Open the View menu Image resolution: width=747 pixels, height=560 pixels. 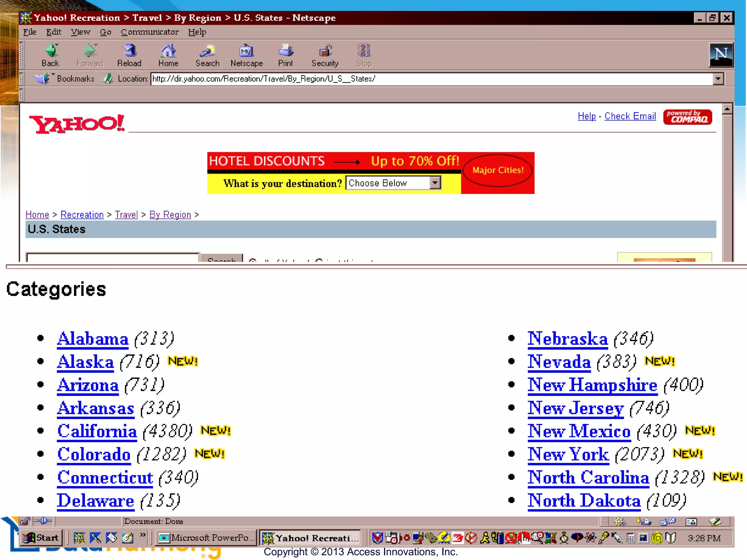(80, 32)
